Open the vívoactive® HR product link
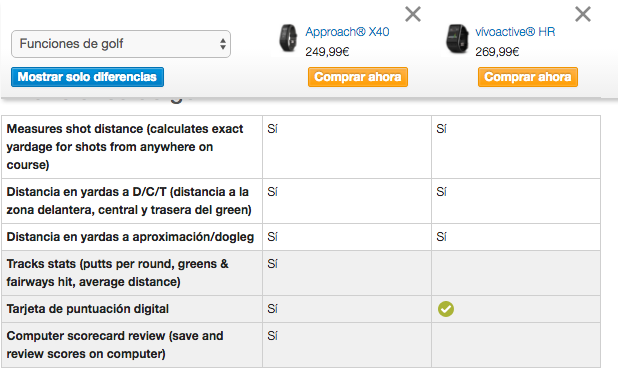The image size is (618, 375). 515,32
